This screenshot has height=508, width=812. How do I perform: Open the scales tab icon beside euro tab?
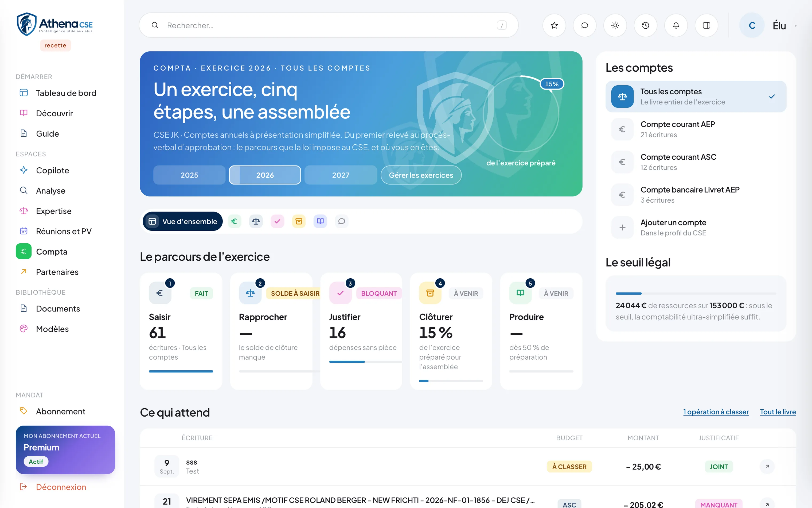point(256,221)
